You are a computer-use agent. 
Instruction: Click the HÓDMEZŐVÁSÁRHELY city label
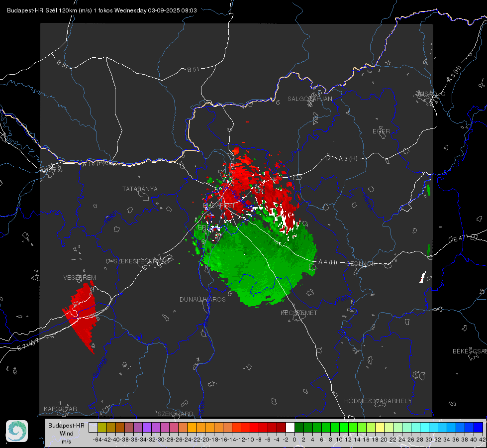point(378,401)
